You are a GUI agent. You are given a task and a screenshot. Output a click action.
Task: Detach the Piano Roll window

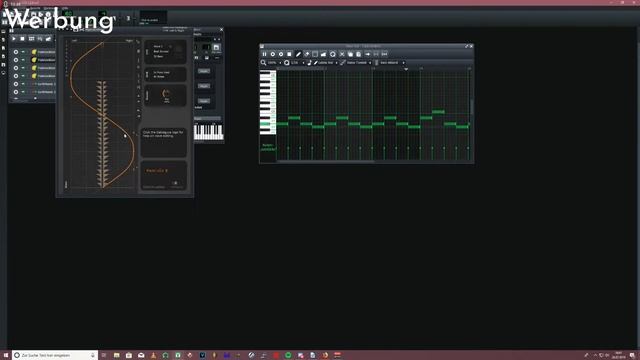pos(467,47)
